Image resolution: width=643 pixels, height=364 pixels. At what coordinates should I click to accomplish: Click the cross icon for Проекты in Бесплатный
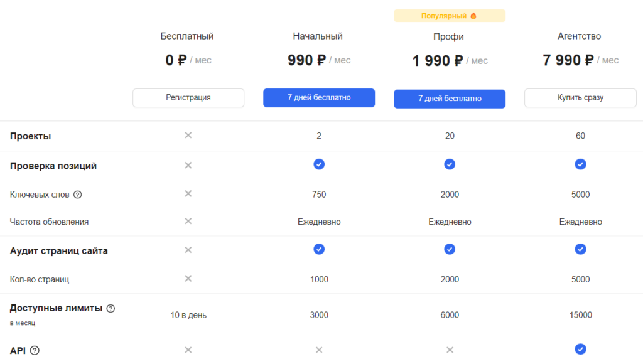[188, 136]
